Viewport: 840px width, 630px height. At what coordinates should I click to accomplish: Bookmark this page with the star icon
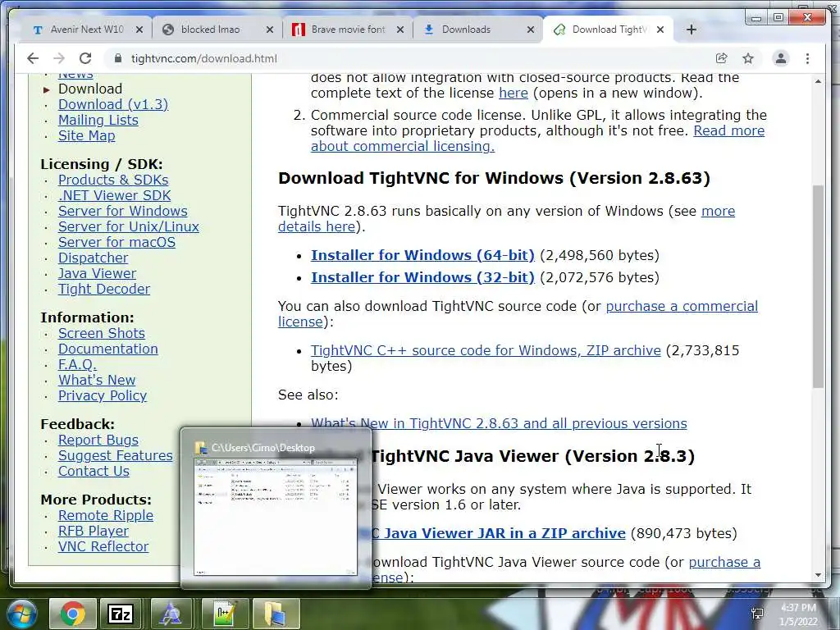coord(748,58)
